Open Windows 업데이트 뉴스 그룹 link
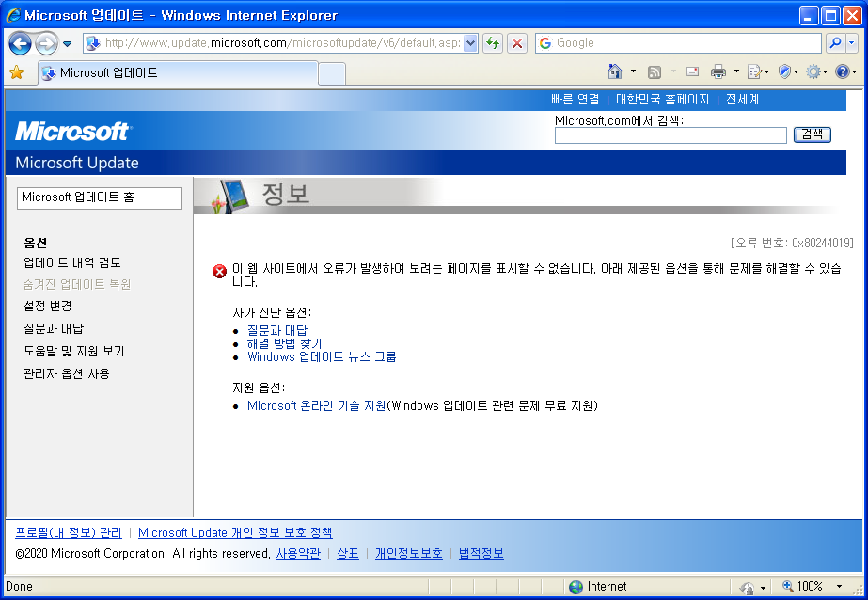Image resolution: width=868 pixels, height=600 pixels. (x=322, y=357)
